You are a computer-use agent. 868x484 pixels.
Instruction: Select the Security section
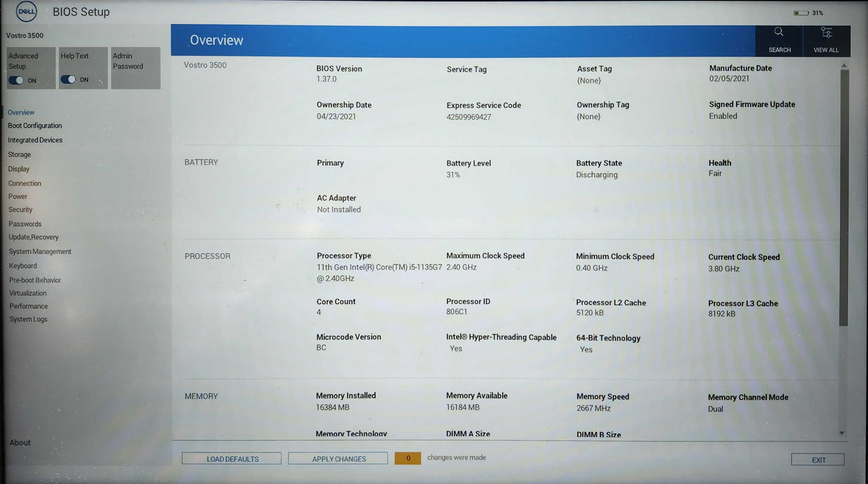coord(20,209)
